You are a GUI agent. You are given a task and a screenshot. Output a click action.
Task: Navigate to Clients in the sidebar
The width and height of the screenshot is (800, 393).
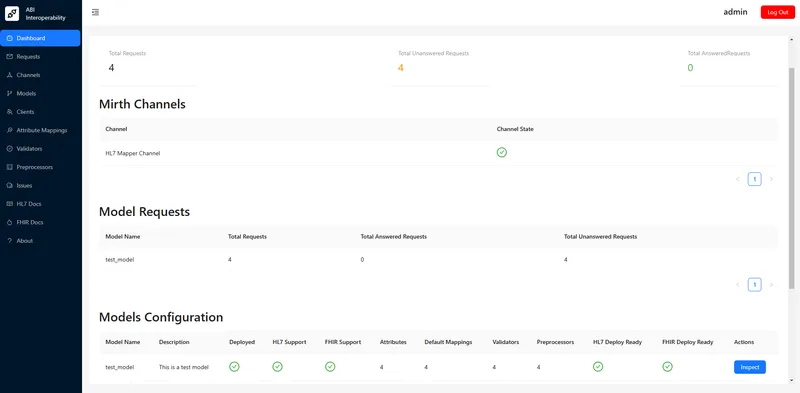(x=40, y=112)
